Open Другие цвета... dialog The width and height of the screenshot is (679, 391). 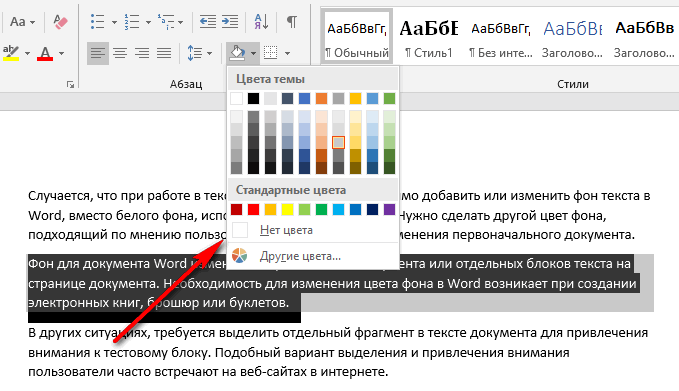(x=313, y=256)
